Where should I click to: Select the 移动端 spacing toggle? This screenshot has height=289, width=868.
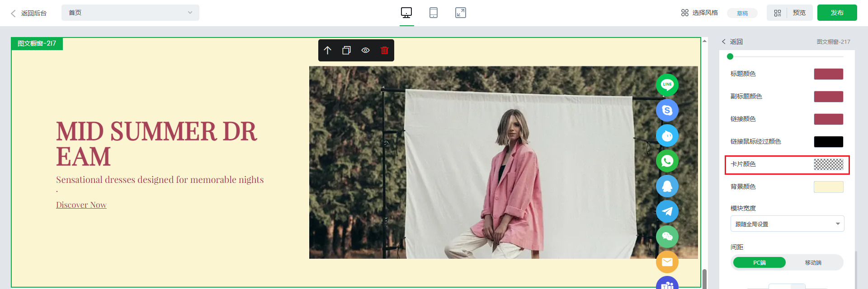(x=813, y=263)
